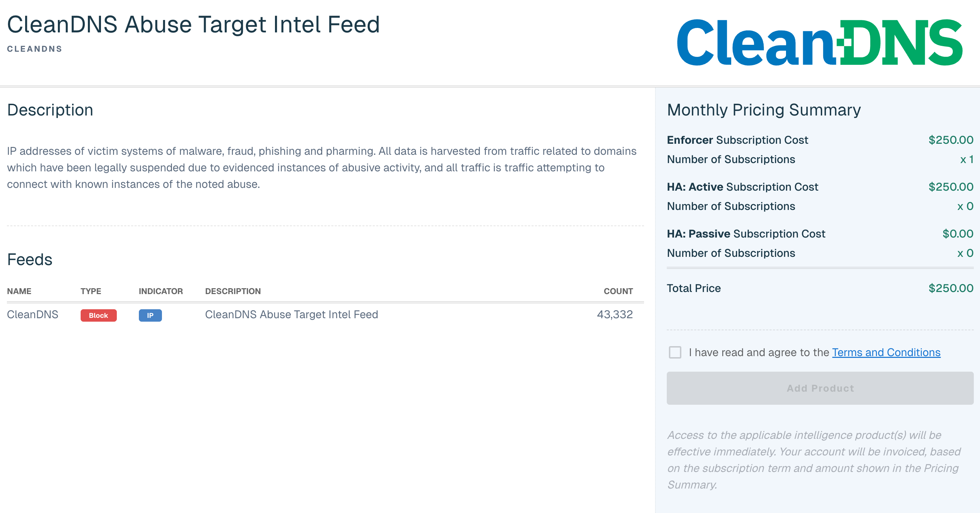The image size is (980, 513).
Task: Click the INDICATOR column header
Action: [161, 291]
